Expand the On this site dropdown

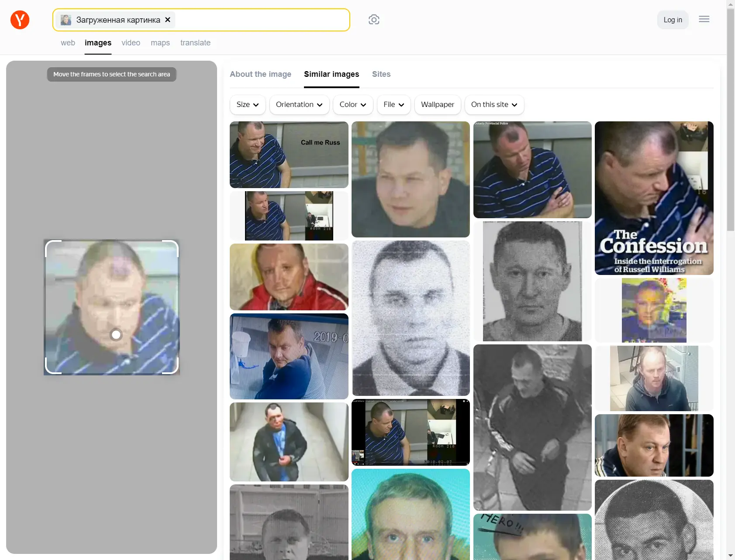494,105
